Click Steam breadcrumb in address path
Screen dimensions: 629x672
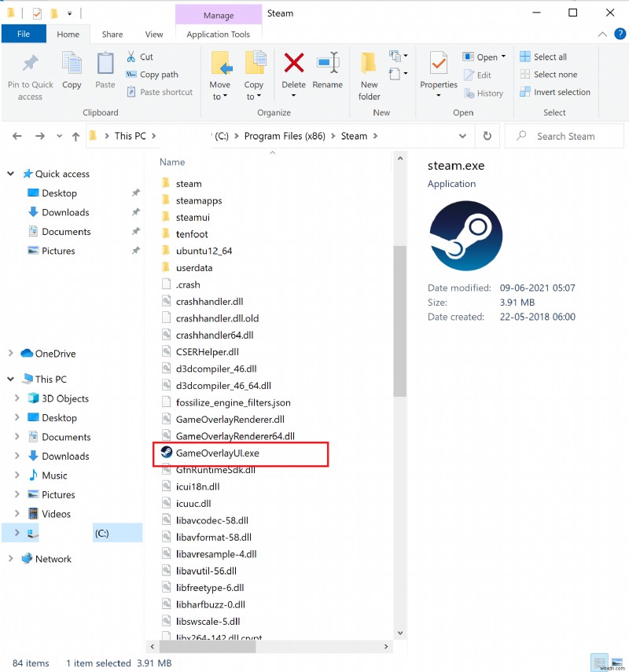coord(354,136)
